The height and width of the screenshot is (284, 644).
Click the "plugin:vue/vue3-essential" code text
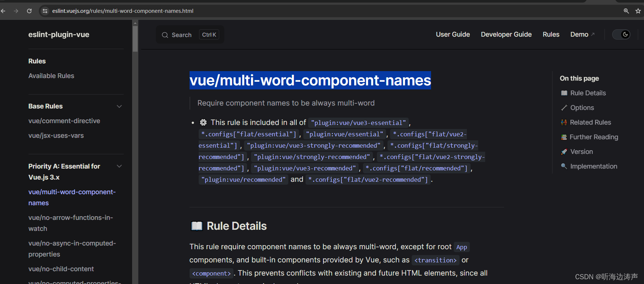click(359, 123)
